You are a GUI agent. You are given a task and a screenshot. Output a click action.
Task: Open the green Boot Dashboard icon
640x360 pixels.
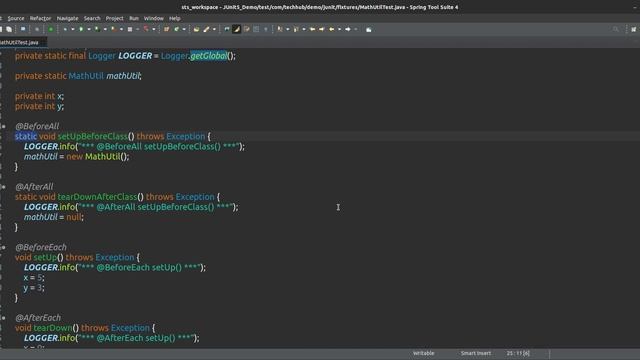(51, 29)
